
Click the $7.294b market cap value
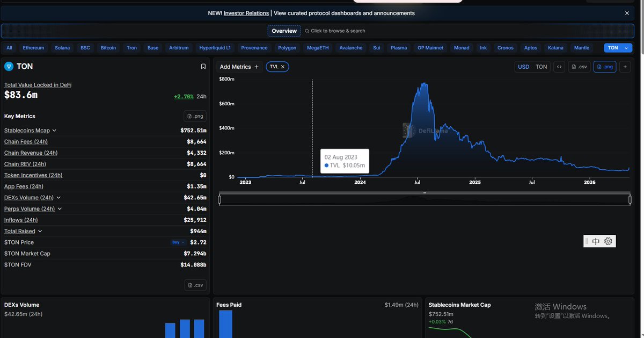point(195,254)
